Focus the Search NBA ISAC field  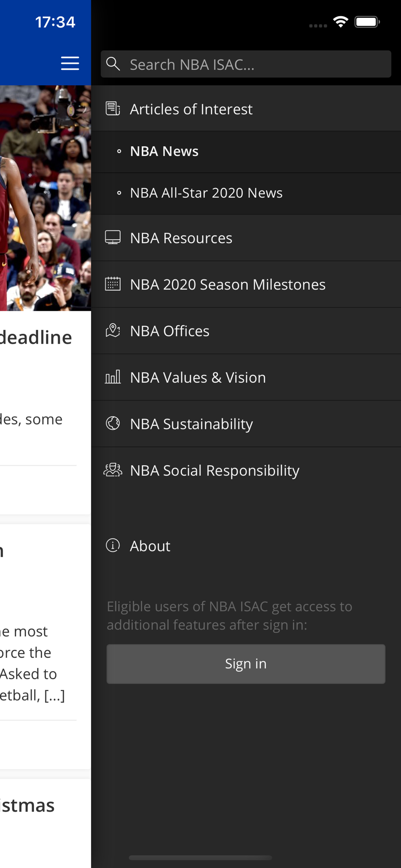coord(246,64)
